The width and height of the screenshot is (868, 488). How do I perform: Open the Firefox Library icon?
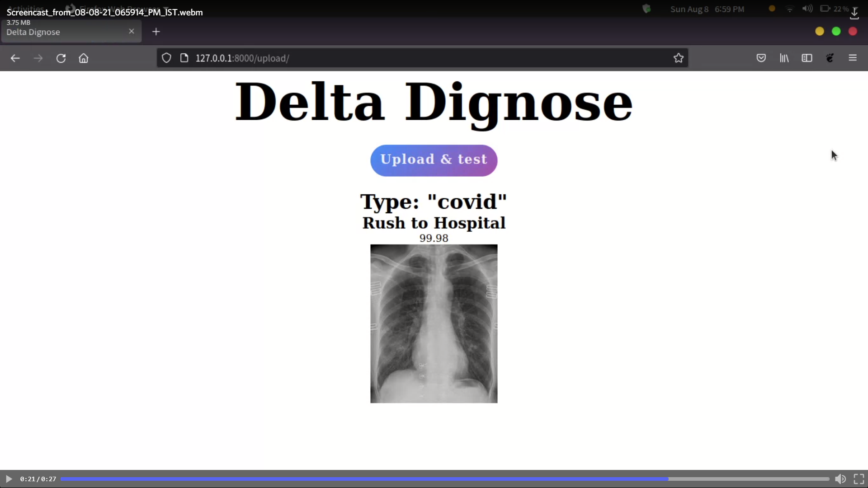[784, 58]
